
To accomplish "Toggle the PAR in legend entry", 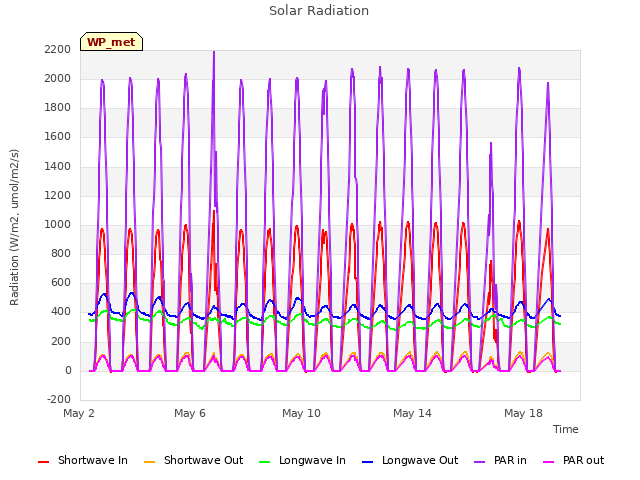I will [500, 460].
